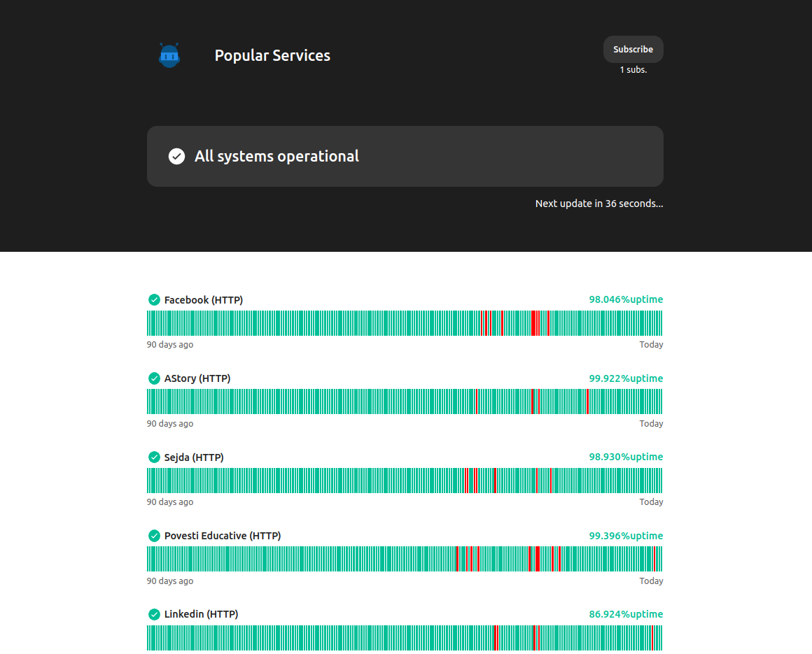Click the 86.924% uptime value for Linkedin
Image resolution: width=812 pixels, height=654 pixels.
click(x=626, y=613)
